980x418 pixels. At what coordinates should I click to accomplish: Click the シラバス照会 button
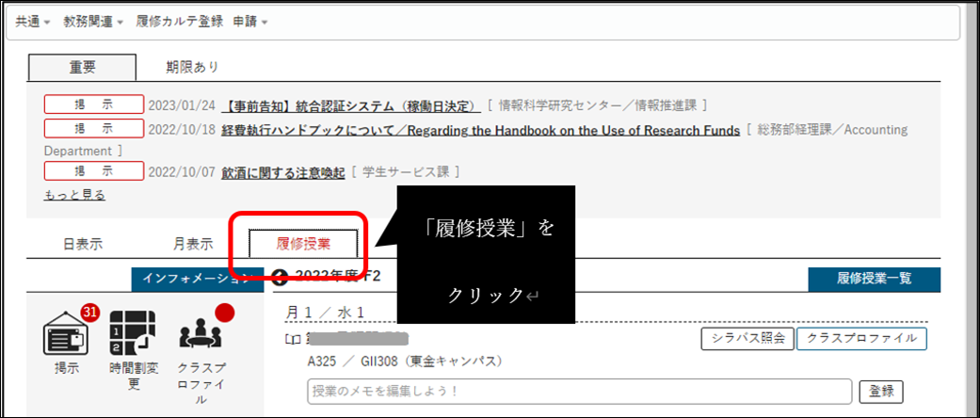click(747, 339)
